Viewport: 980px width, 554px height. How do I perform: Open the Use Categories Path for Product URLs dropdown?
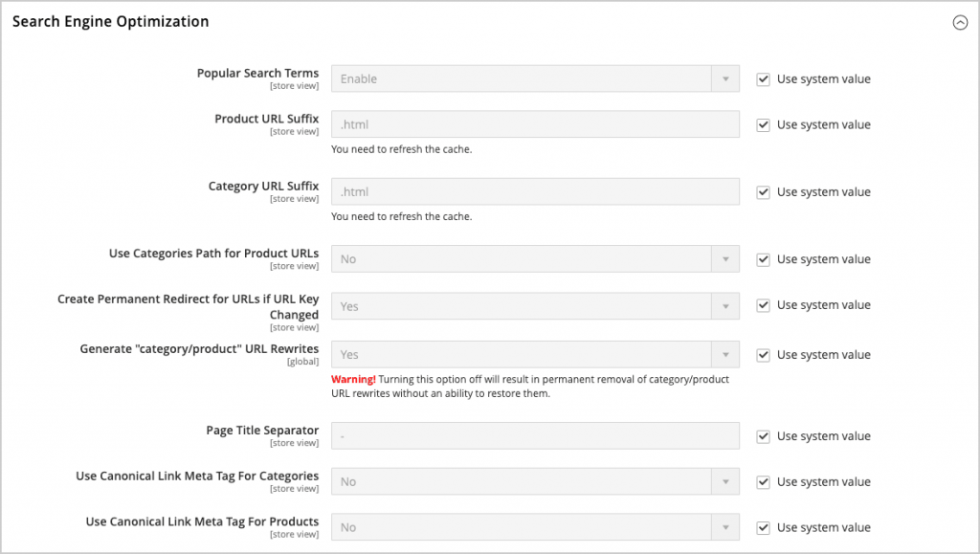(x=534, y=258)
